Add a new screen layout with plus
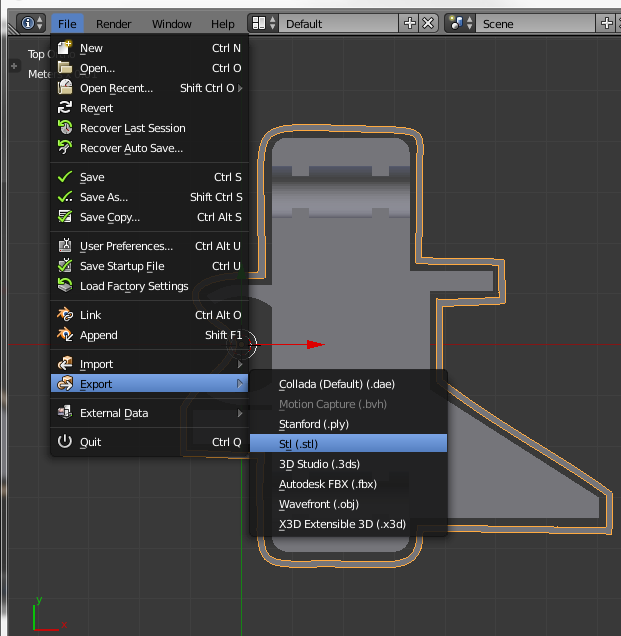This screenshot has height=636, width=621. tap(410, 23)
